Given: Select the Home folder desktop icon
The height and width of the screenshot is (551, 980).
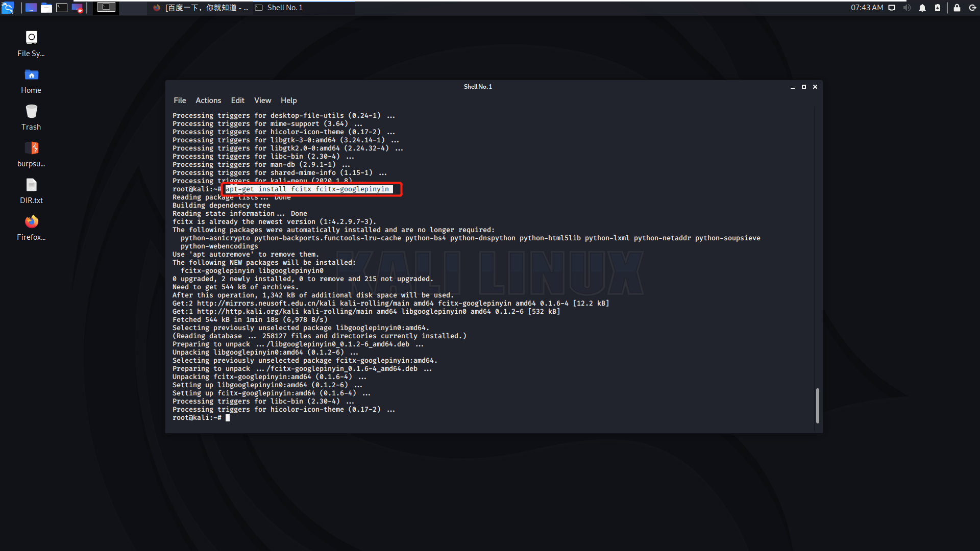Looking at the screenshot, I should [31, 81].
